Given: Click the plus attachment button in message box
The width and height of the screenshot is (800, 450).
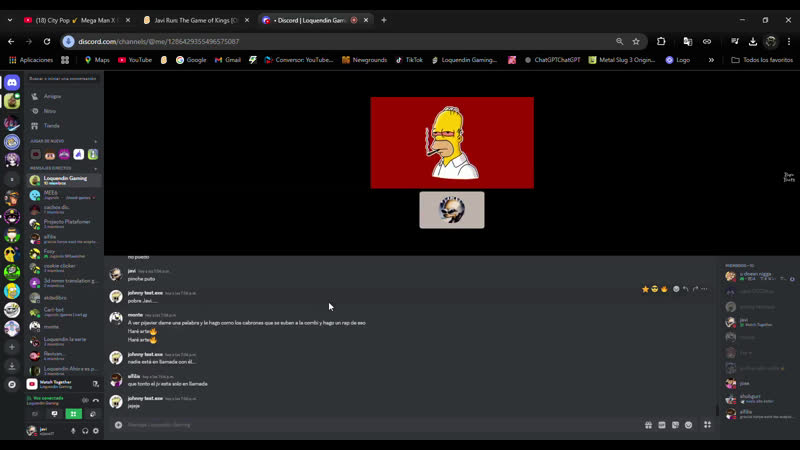Looking at the screenshot, I should coord(118,425).
